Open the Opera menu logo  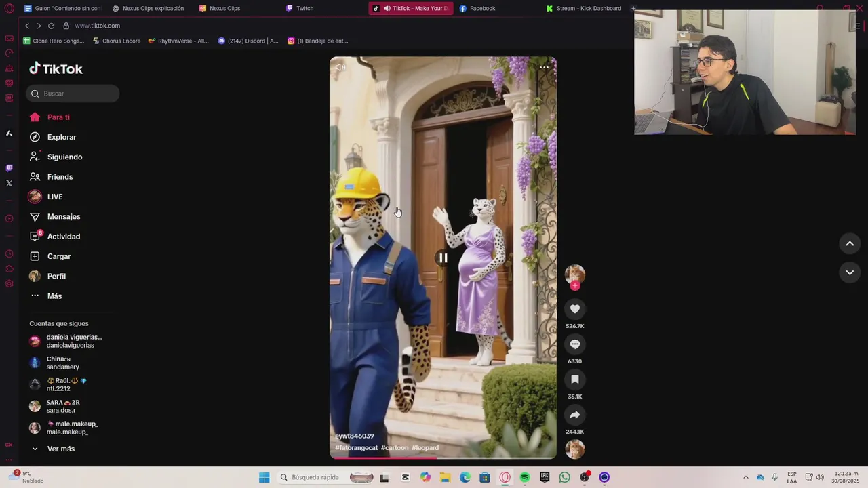pos(9,8)
